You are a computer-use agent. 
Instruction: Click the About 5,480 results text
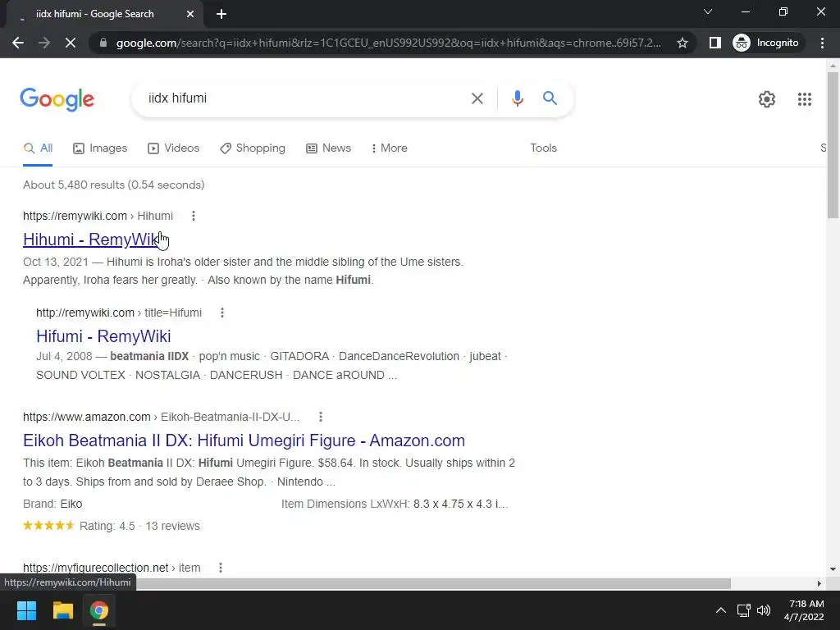[113, 185]
